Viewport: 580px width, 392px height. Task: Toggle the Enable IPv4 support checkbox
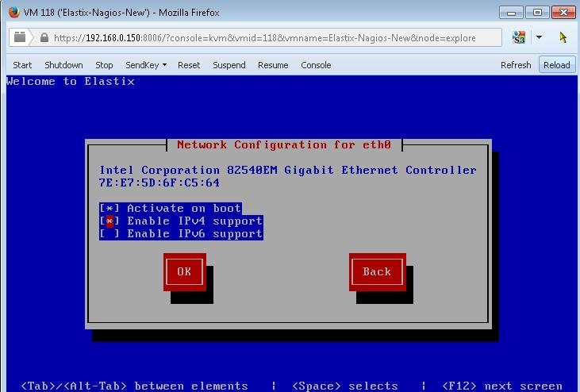tap(109, 221)
